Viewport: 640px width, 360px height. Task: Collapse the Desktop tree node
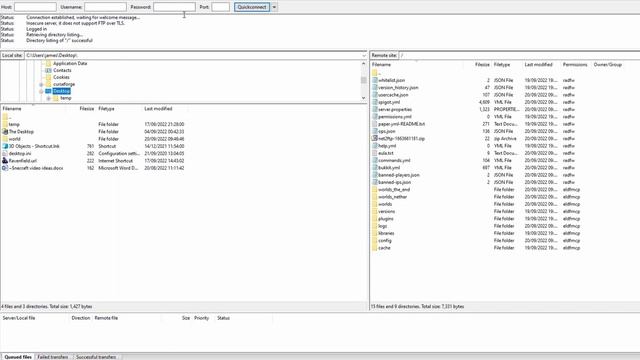(x=41, y=91)
